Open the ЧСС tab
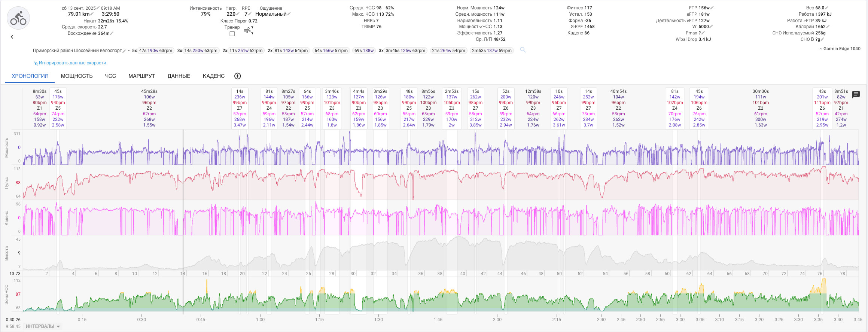 pyautogui.click(x=110, y=76)
